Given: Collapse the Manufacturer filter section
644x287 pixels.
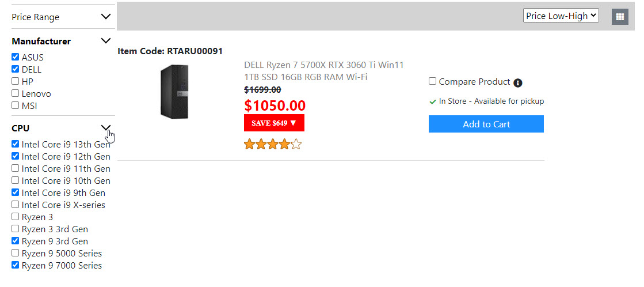Looking at the screenshot, I should coord(106,41).
